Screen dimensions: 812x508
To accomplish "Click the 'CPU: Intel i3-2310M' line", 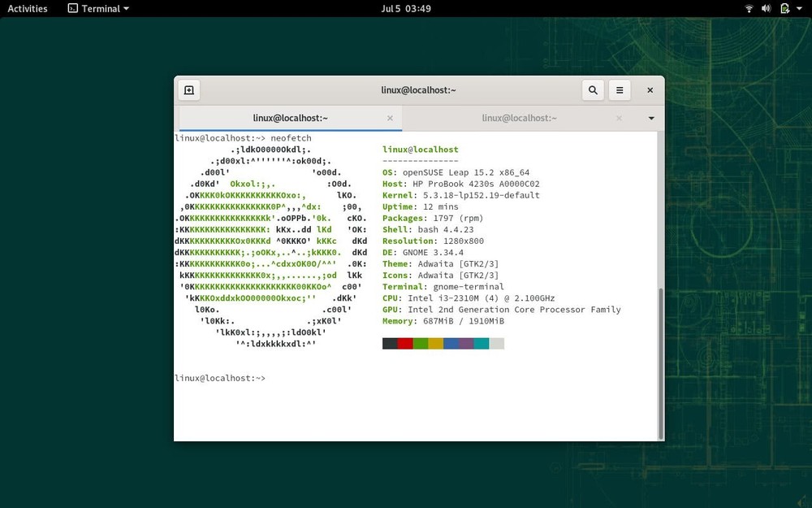I will [x=469, y=298].
